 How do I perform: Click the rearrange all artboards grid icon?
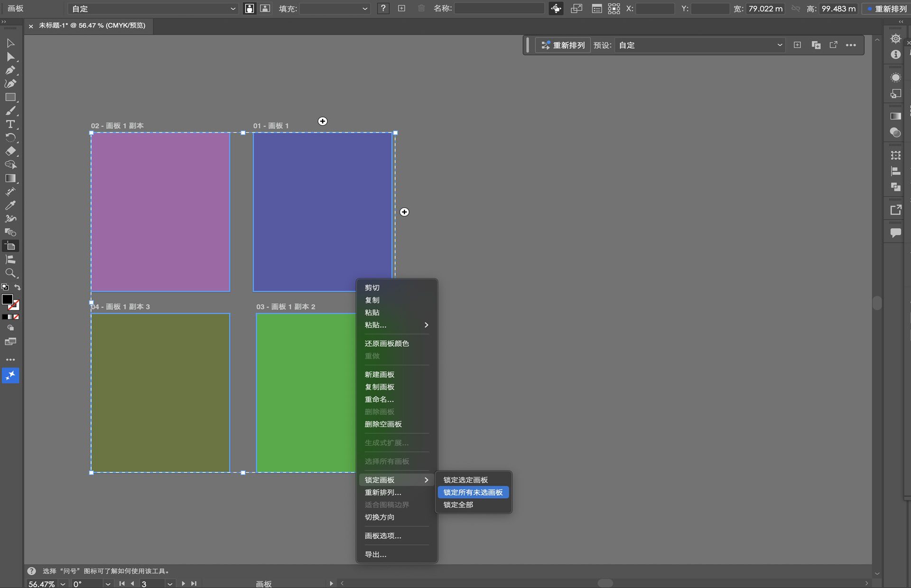pos(614,9)
